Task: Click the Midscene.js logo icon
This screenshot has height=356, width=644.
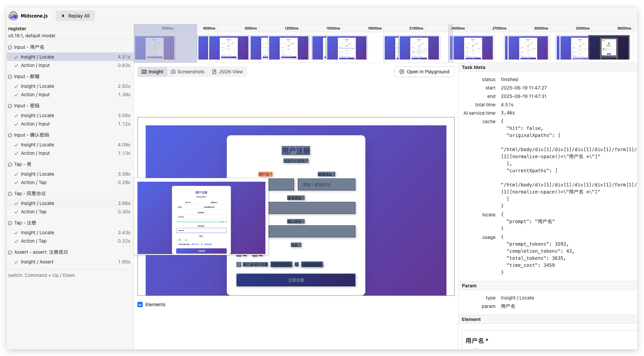Action: pyautogui.click(x=13, y=15)
